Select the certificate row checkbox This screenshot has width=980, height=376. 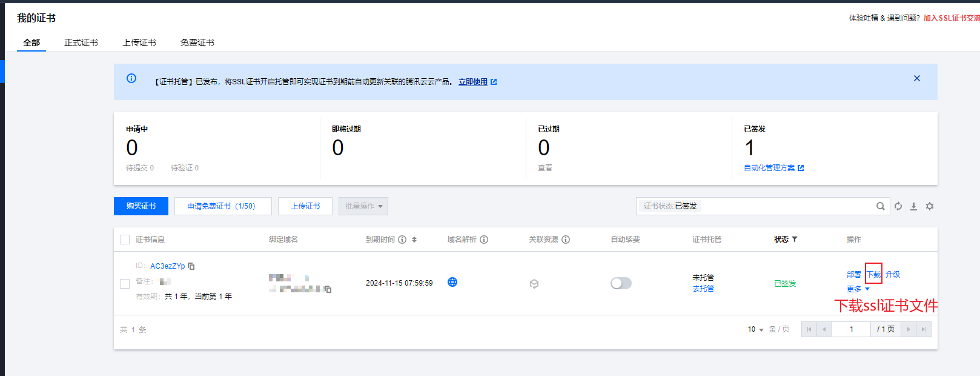[x=125, y=283]
